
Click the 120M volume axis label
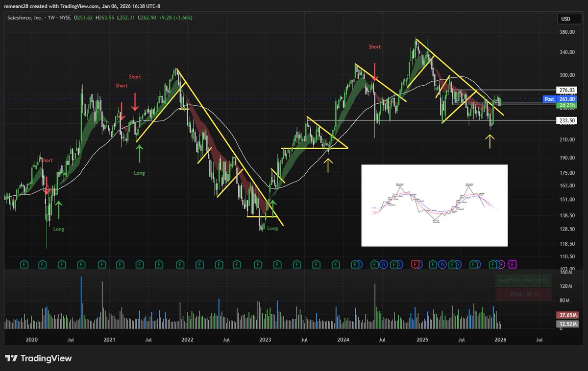point(567,286)
